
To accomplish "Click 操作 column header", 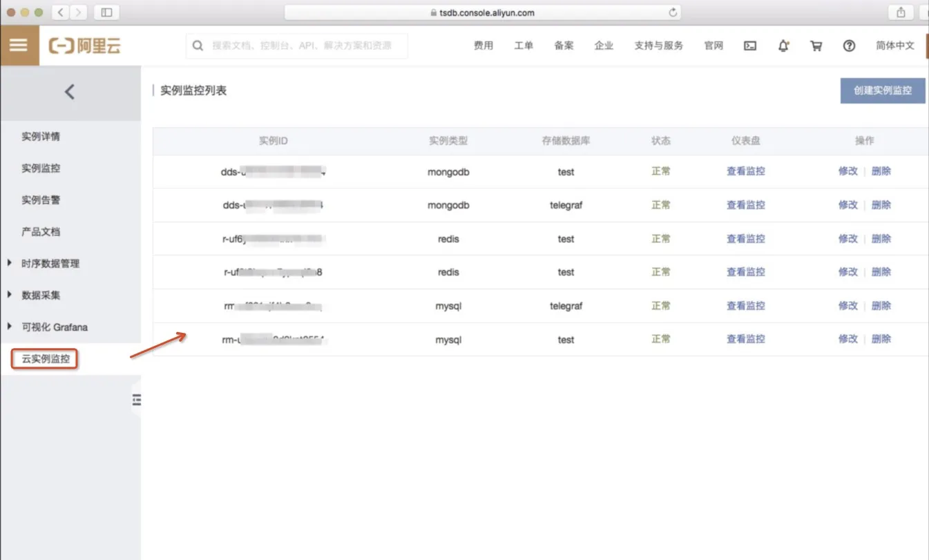I will pos(865,141).
